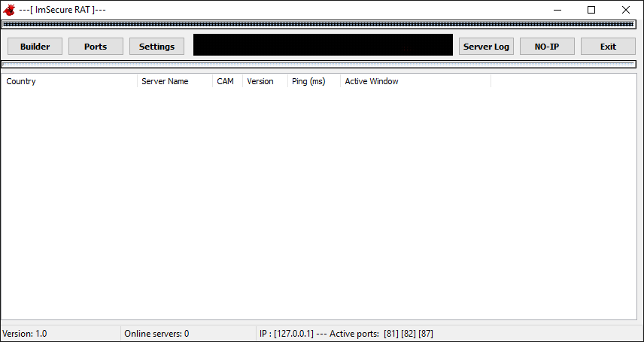Select the CAM column header
Image resolution: width=644 pixels, height=342 pixels.
click(226, 81)
